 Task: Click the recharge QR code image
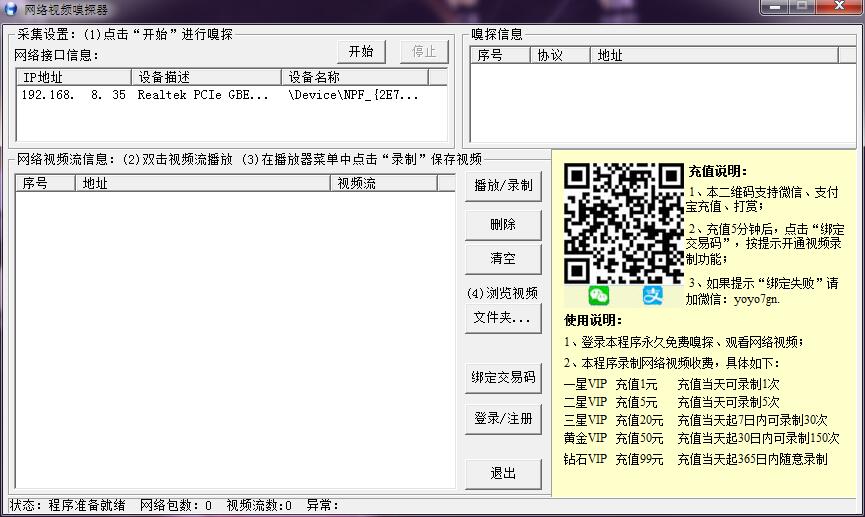(x=623, y=223)
